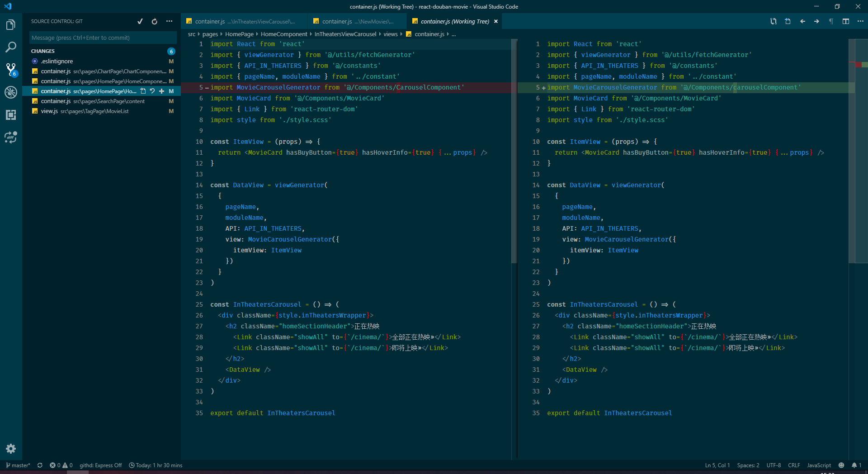The image size is (868, 474).
Task: Open problems errors and warnings indicator
Action: coord(61,465)
